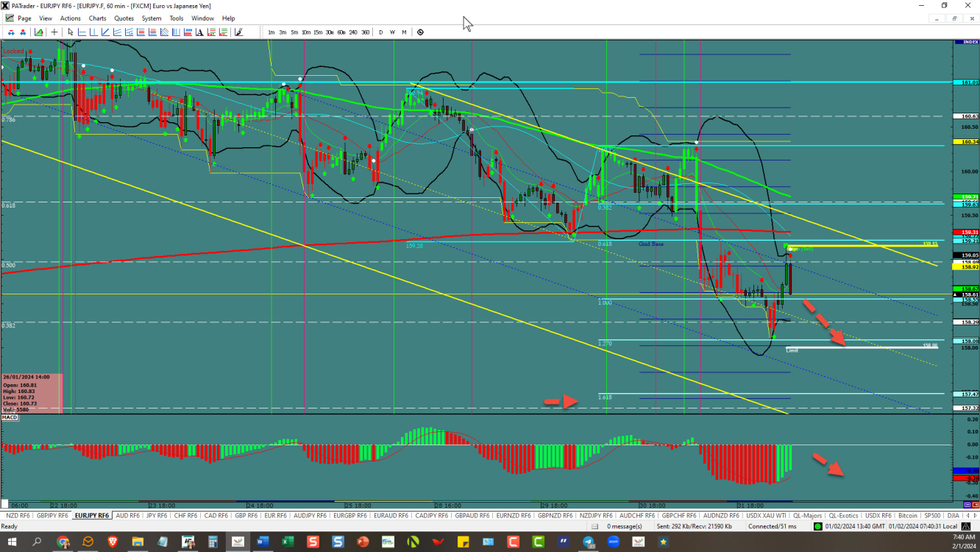Open Telegram from the taskbar
Viewport: 980px width, 552px height.
click(x=589, y=542)
